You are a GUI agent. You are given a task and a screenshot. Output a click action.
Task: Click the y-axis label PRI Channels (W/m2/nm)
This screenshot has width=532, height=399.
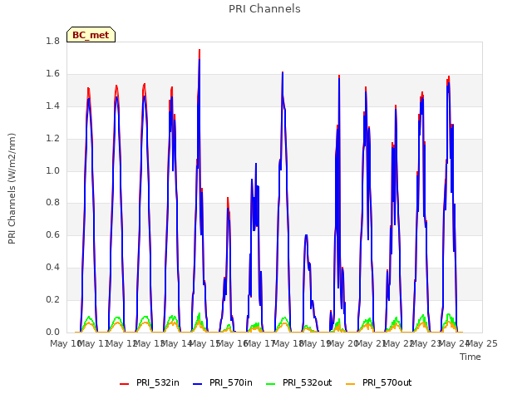12,189
